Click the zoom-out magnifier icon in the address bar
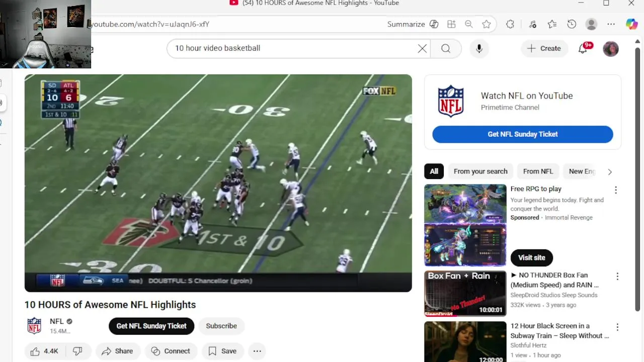Screen dimensions: 644x362 [x=469, y=24]
